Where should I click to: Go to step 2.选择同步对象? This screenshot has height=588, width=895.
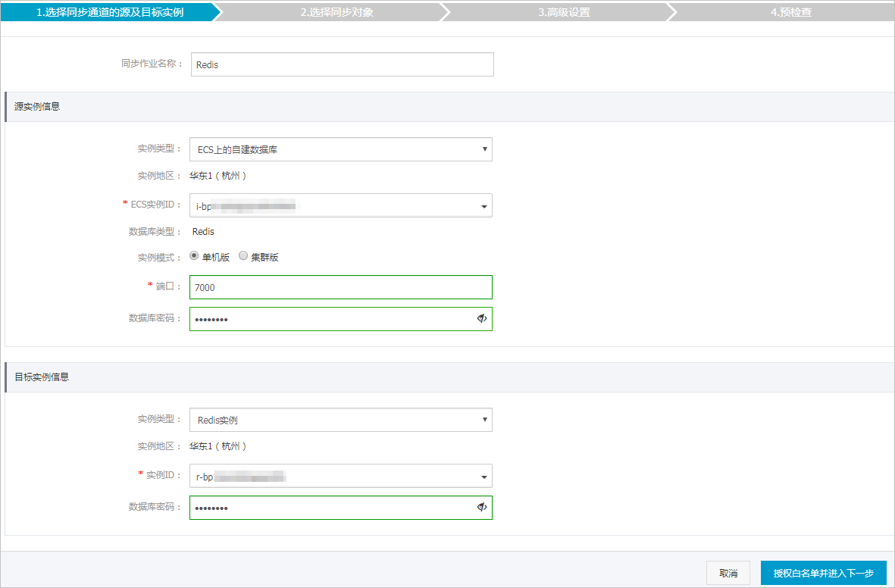pyautogui.click(x=336, y=12)
